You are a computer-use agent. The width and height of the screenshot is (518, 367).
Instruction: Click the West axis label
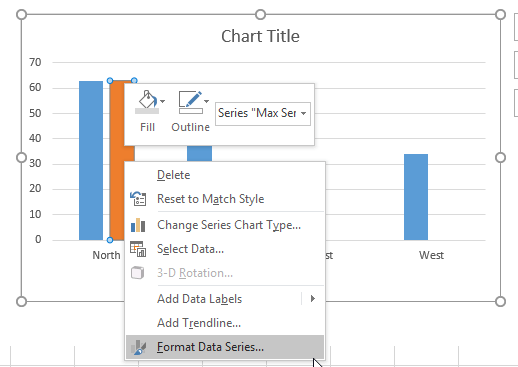pyautogui.click(x=431, y=255)
